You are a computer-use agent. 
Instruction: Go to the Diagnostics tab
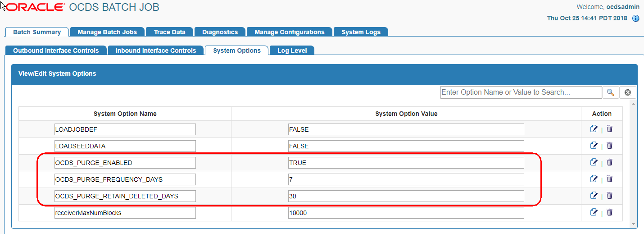click(x=220, y=32)
